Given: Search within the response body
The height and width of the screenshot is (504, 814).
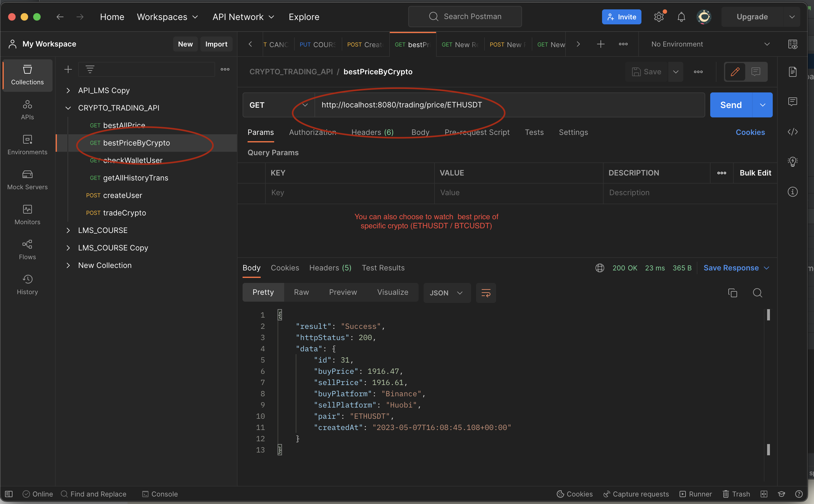Looking at the screenshot, I should click(758, 293).
